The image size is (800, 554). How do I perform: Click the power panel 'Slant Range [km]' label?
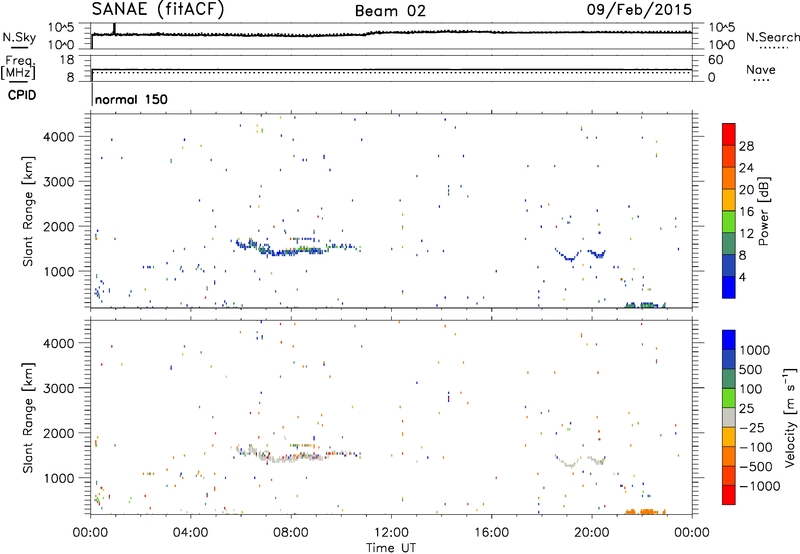click(28, 211)
